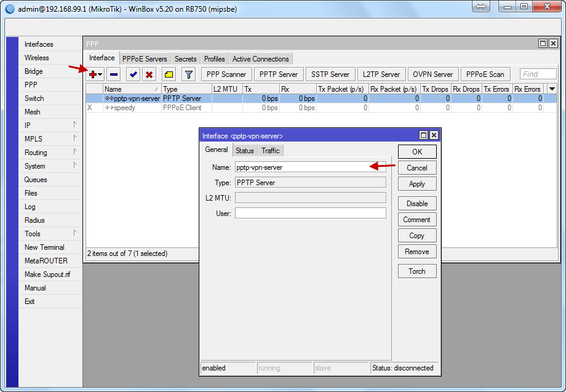Open PPP in the sidebar
The image size is (566, 392).
[50, 85]
